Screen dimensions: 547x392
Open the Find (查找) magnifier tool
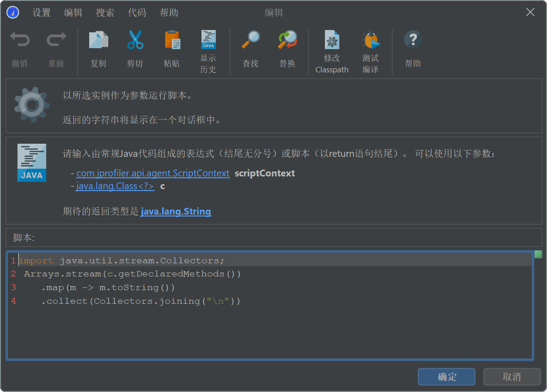point(250,50)
